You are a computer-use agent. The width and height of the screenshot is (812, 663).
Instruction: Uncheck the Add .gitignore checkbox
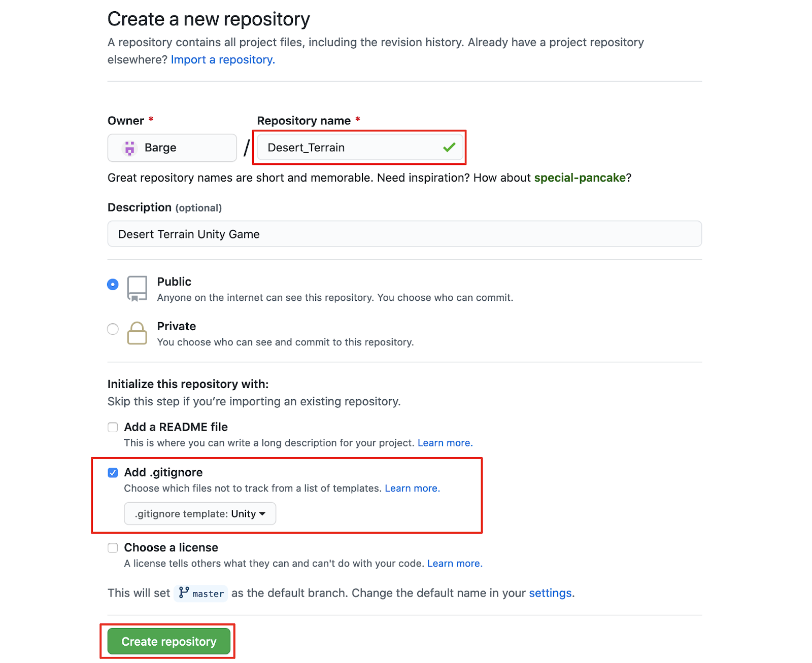pyautogui.click(x=113, y=473)
